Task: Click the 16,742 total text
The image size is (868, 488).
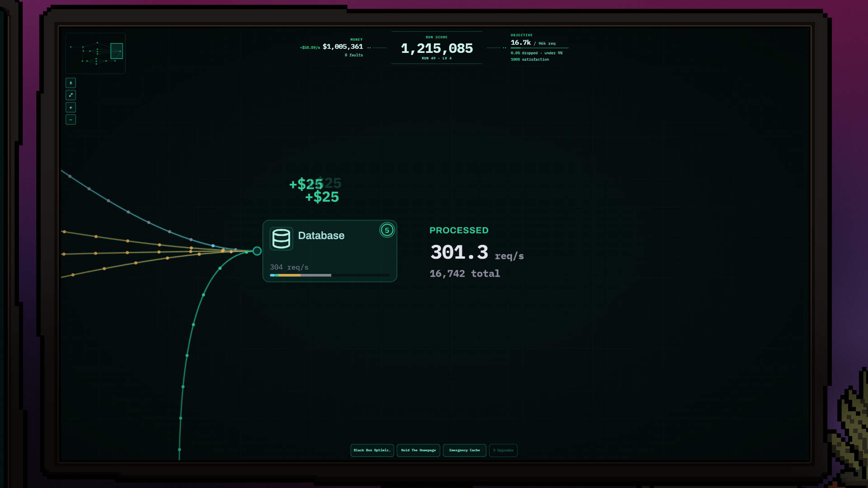Action: pyautogui.click(x=465, y=273)
